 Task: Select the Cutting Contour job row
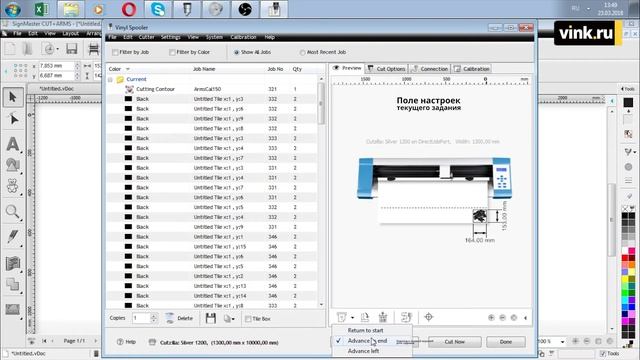pyautogui.click(x=212, y=89)
